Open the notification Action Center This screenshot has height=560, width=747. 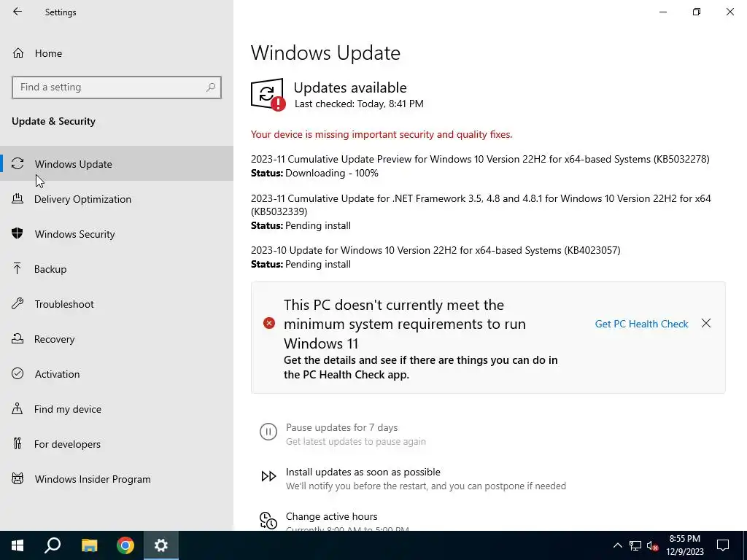[723, 545]
